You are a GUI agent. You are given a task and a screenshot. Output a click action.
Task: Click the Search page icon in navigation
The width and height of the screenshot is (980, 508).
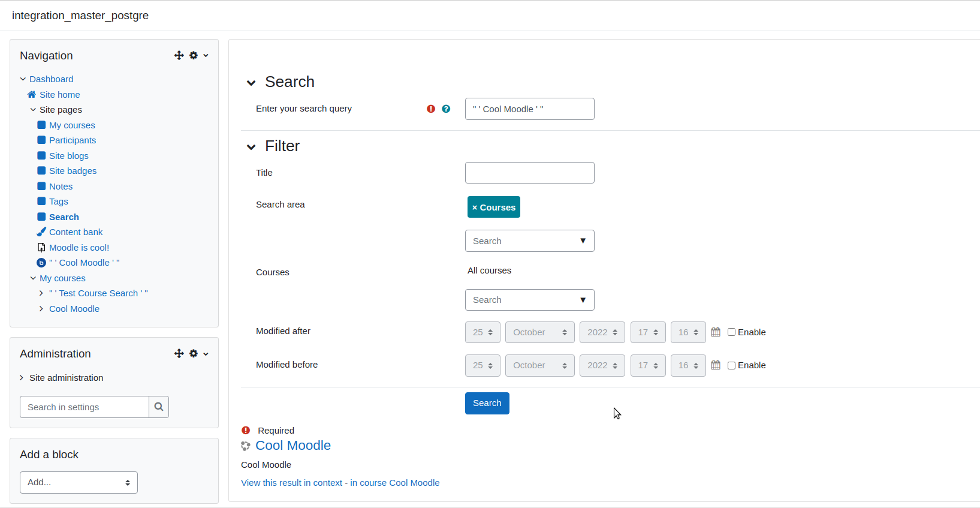coord(41,217)
